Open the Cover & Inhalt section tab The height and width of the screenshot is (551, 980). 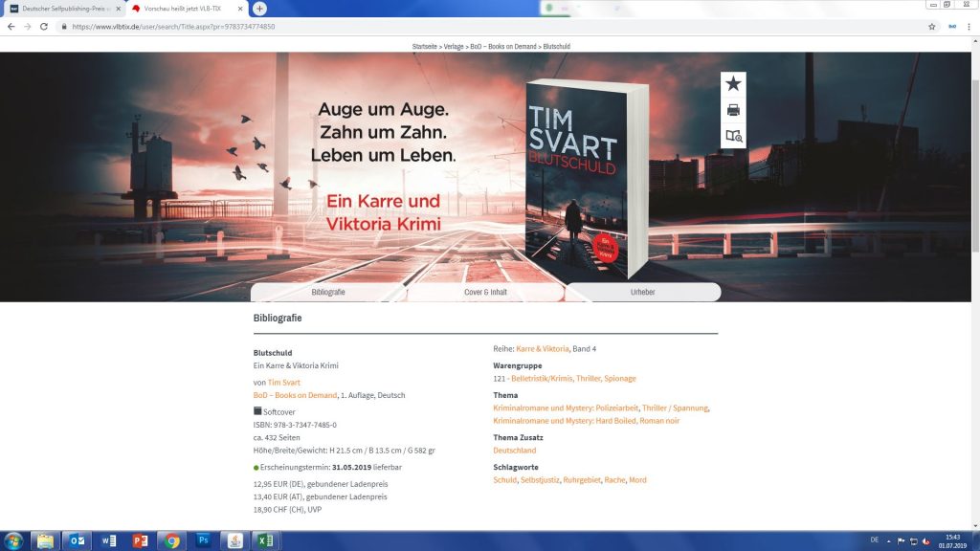click(485, 293)
